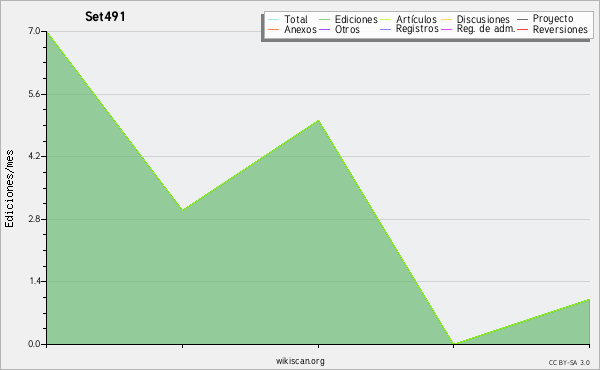Select the Registros legend label
Viewport: 600px width, 370px height.
(x=417, y=29)
